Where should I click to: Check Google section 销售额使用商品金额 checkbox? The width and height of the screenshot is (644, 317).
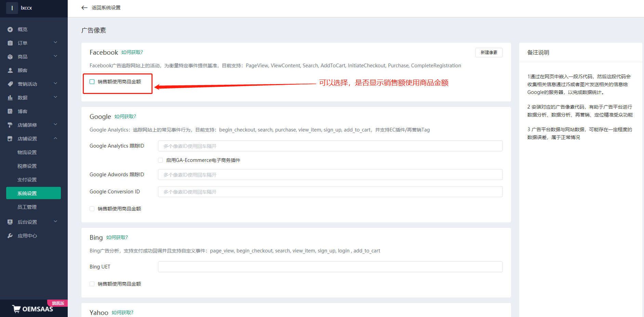pos(92,209)
